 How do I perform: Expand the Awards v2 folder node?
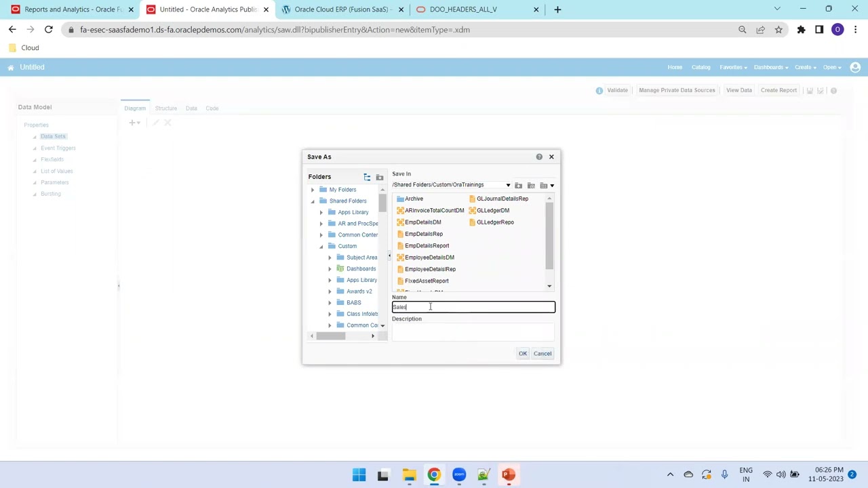330,291
